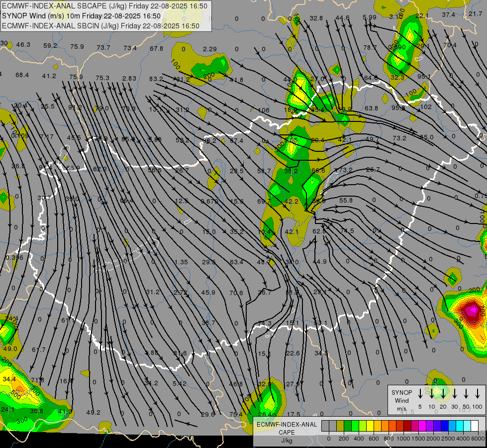Click the '34.2' value on the map
Image resolution: width=487 pixels, height=448 pixels.
(151, 383)
